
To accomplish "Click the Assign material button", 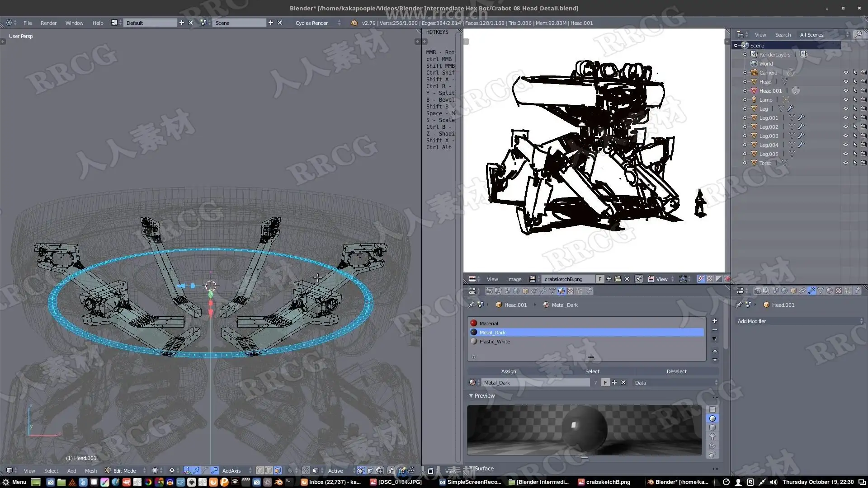I will coord(508,371).
